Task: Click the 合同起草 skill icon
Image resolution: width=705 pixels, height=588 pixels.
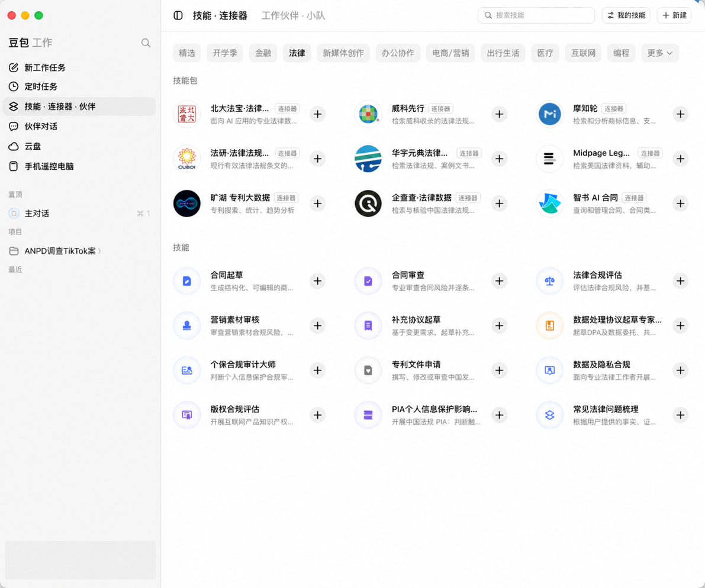Action: pyautogui.click(x=187, y=281)
